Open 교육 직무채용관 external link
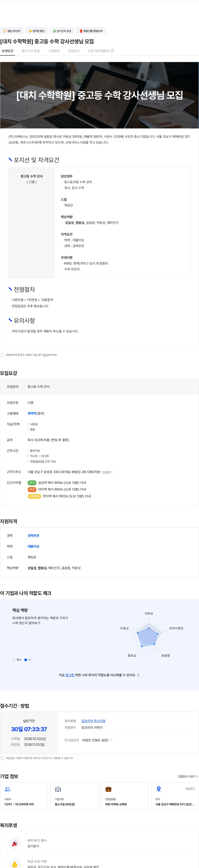199x868 pixels. tap(101, 51)
